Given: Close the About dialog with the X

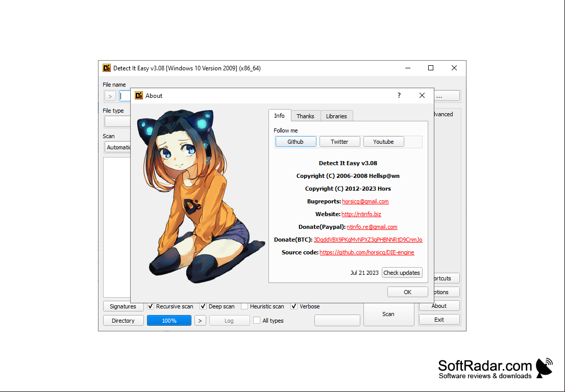Looking at the screenshot, I should [x=422, y=95].
